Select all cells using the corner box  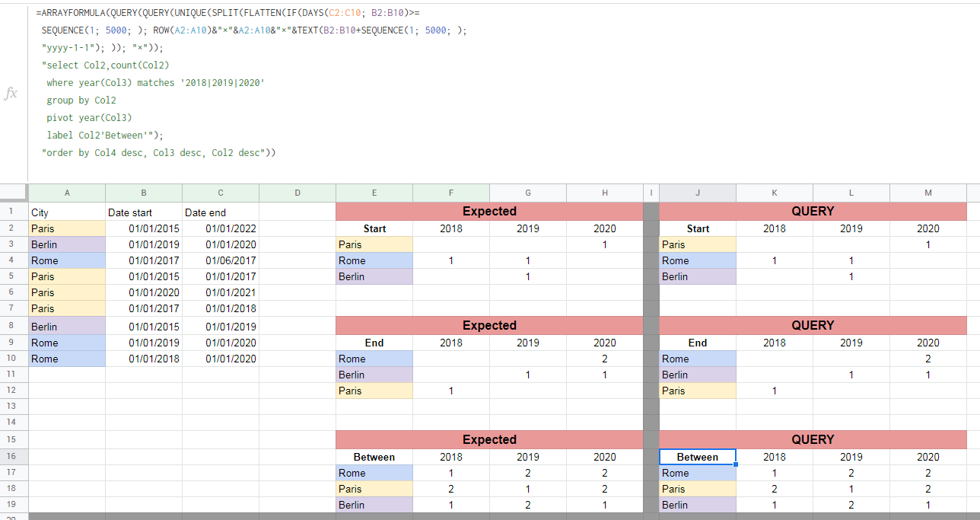[14, 193]
